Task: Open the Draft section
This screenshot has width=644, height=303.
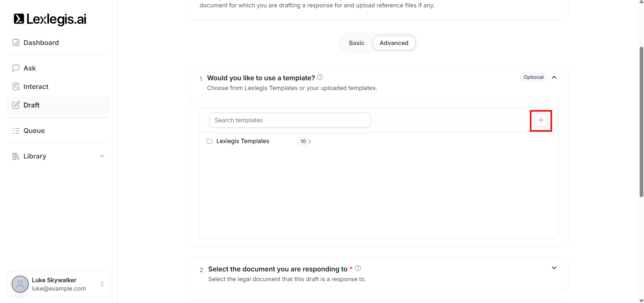Action: [x=32, y=105]
